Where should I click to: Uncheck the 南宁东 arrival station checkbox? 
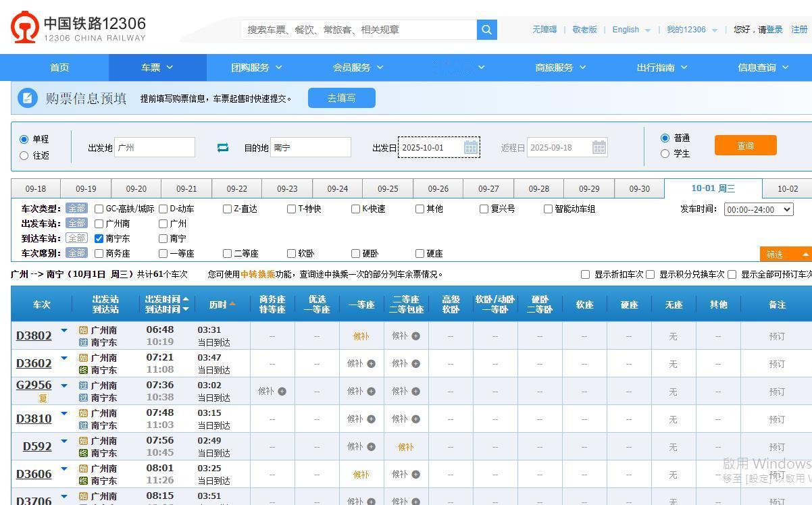(99, 238)
